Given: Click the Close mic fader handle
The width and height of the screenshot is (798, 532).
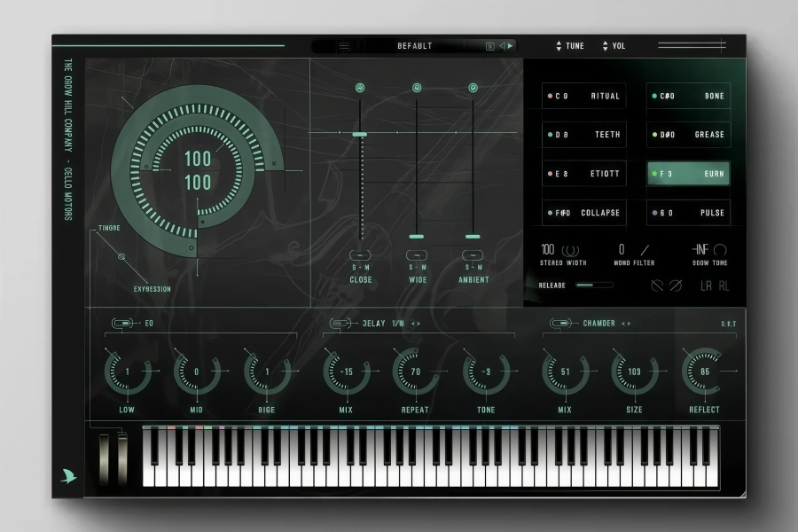Looking at the screenshot, I should 360,135.
